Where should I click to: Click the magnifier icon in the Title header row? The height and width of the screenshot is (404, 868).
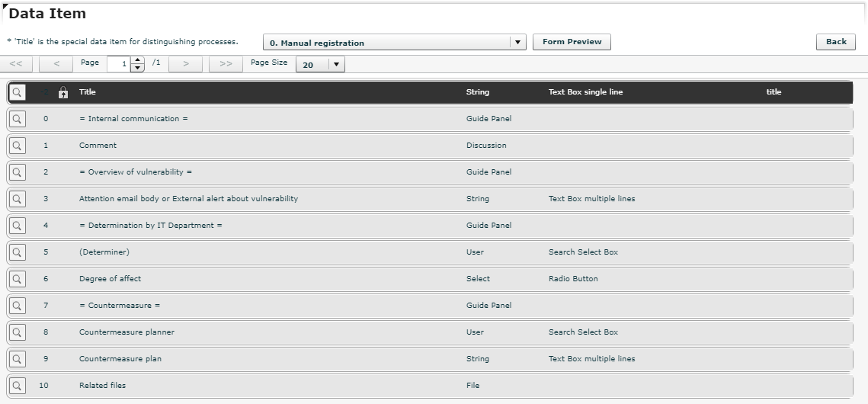pos(17,92)
